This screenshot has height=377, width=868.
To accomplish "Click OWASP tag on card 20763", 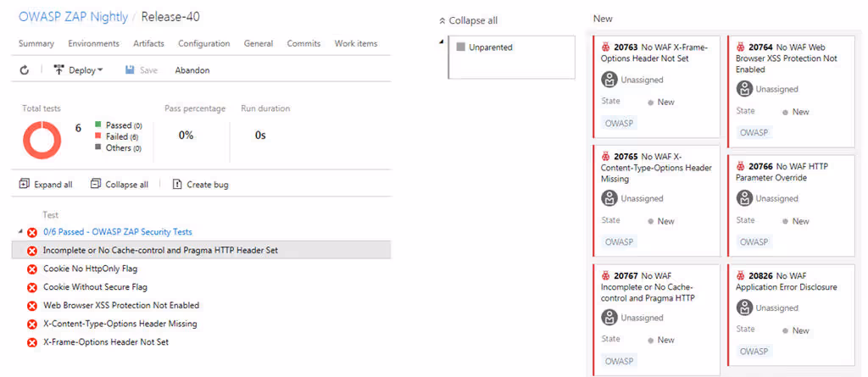I will pyautogui.click(x=619, y=123).
